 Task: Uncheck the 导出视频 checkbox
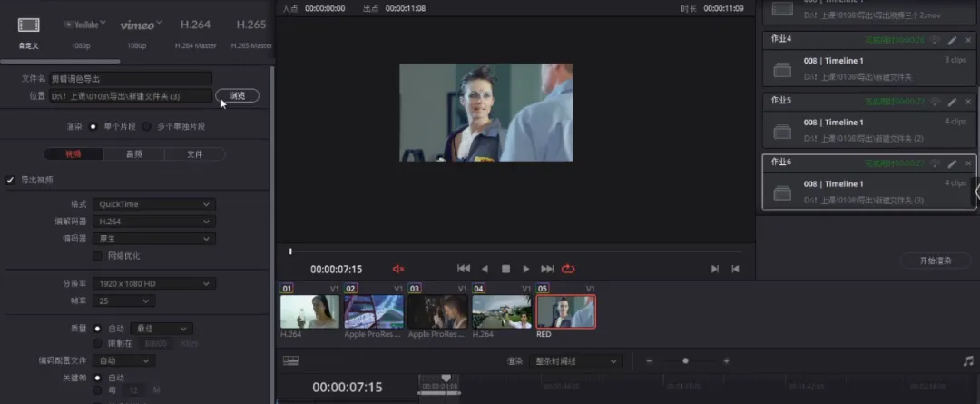pyautogui.click(x=10, y=180)
